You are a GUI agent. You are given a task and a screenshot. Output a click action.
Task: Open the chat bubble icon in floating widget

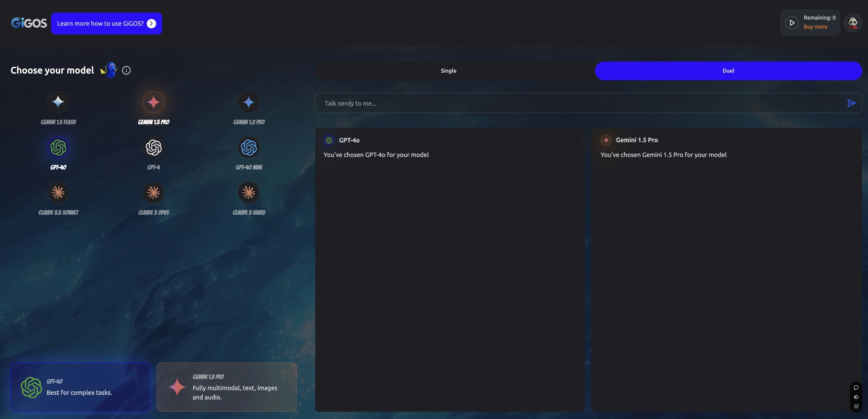pyautogui.click(x=856, y=388)
